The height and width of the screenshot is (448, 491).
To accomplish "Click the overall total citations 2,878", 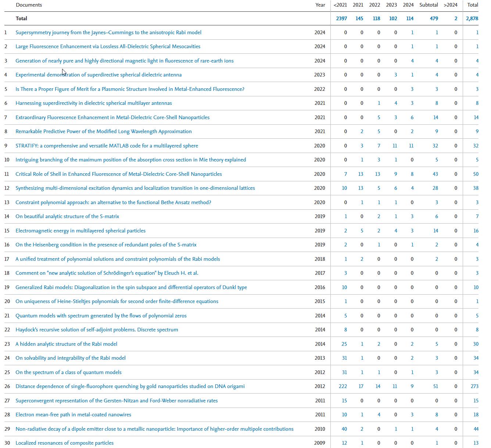I will (472, 18).
